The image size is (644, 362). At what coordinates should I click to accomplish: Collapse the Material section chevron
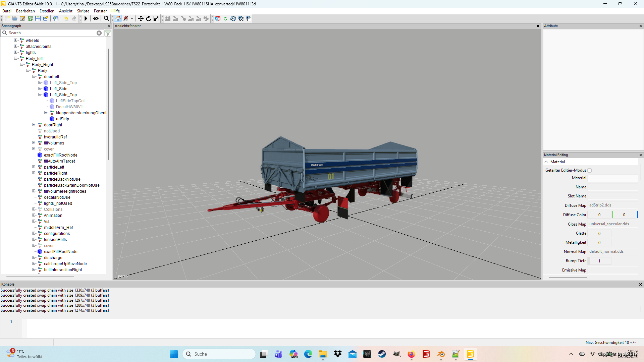point(546,162)
